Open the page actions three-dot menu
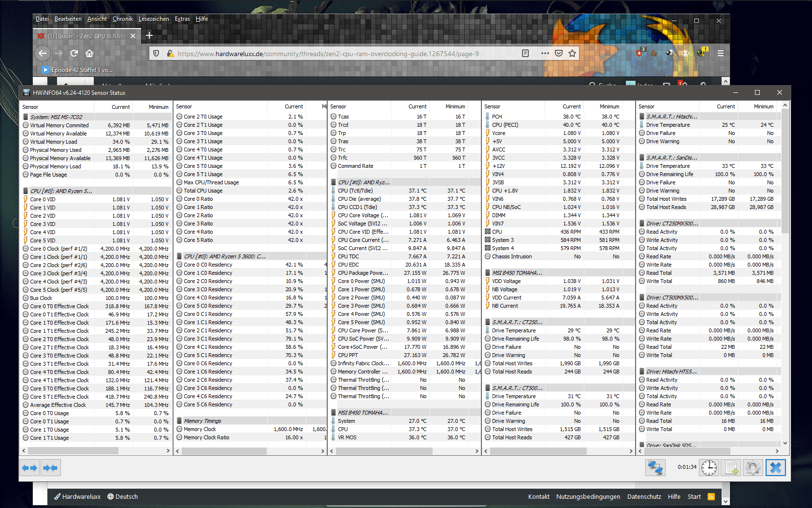This screenshot has width=812, height=508. [545, 53]
